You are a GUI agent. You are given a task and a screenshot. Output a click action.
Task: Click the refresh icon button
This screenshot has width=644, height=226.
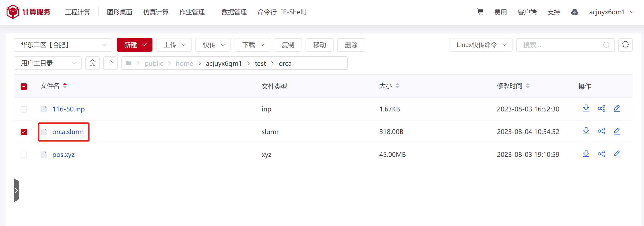[x=625, y=45]
